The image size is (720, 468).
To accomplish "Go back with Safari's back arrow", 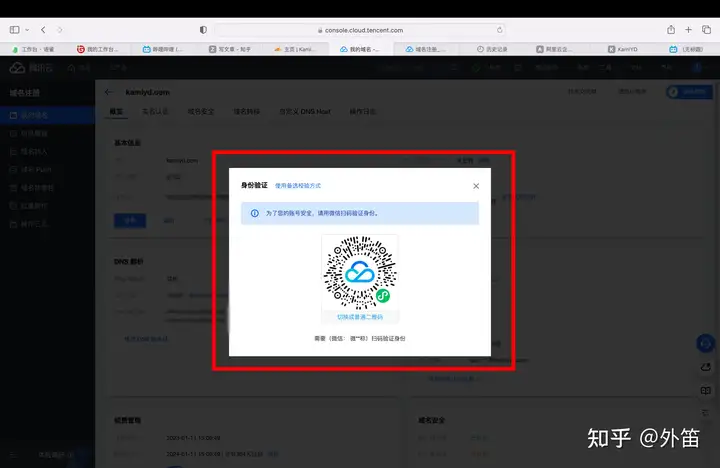I will tap(43, 30).
